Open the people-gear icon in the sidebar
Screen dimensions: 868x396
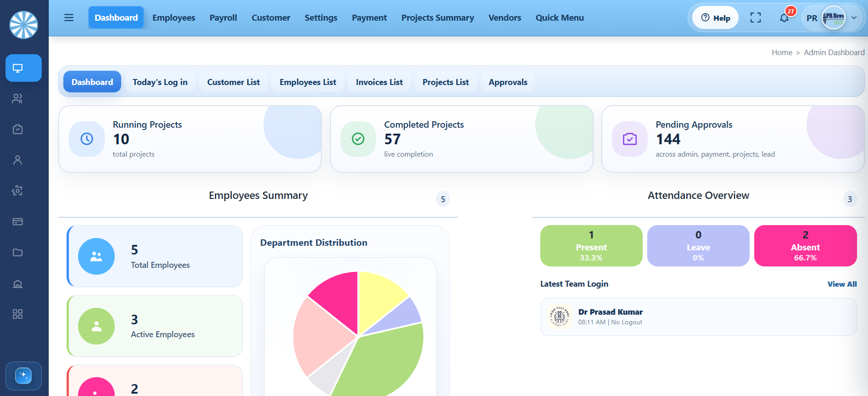point(17,191)
